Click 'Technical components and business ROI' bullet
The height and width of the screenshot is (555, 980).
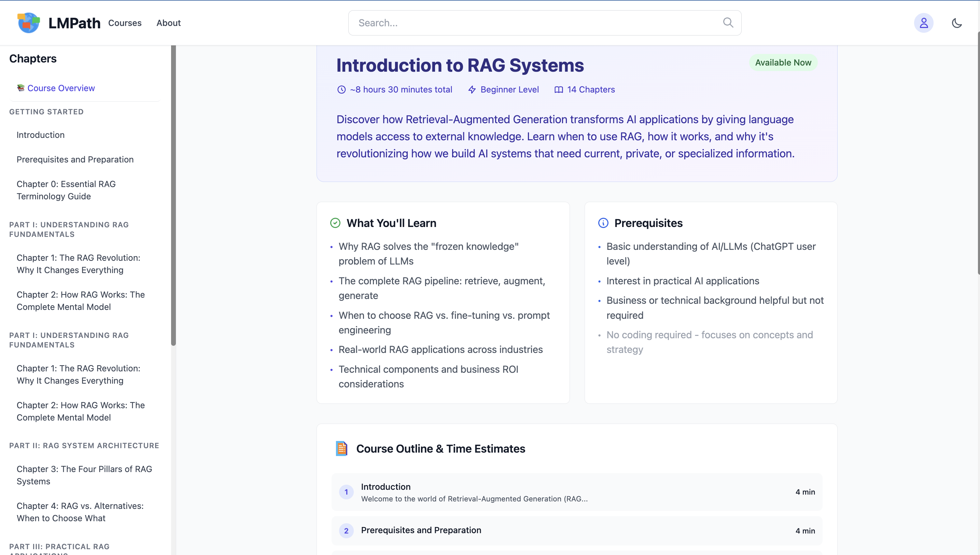(428, 376)
